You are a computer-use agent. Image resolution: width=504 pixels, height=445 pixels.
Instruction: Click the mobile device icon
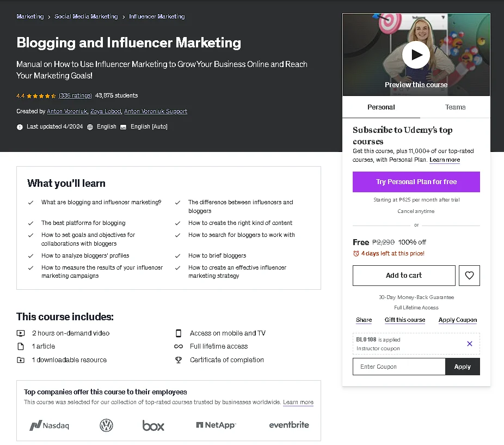coord(179,333)
